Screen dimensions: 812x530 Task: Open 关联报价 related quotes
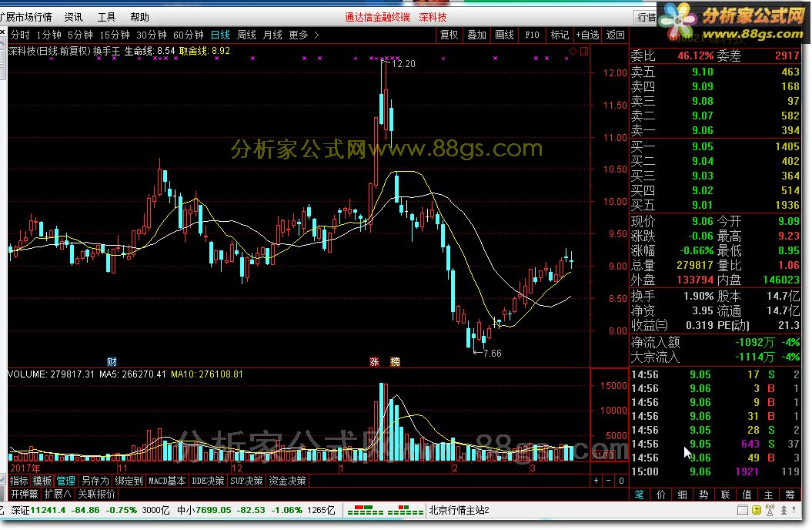click(x=96, y=494)
